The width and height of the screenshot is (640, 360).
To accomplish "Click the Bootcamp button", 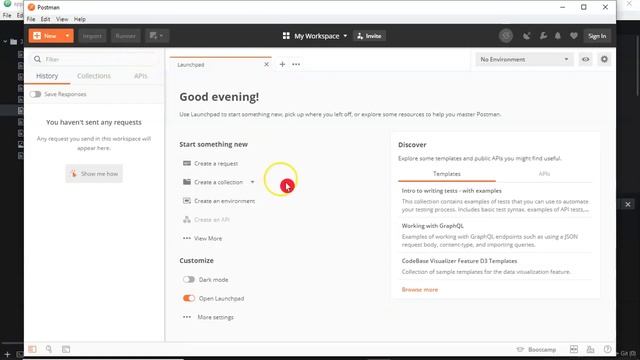I will click(536, 350).
